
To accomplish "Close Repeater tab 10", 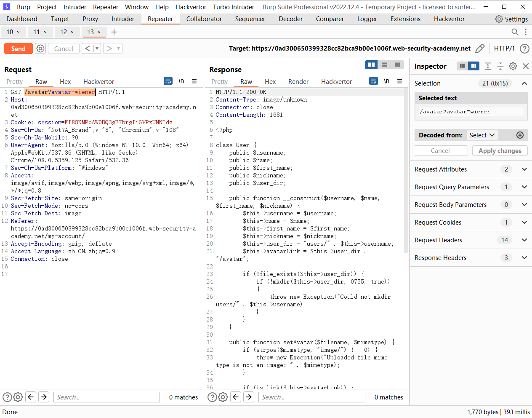I will coord(18,32).
